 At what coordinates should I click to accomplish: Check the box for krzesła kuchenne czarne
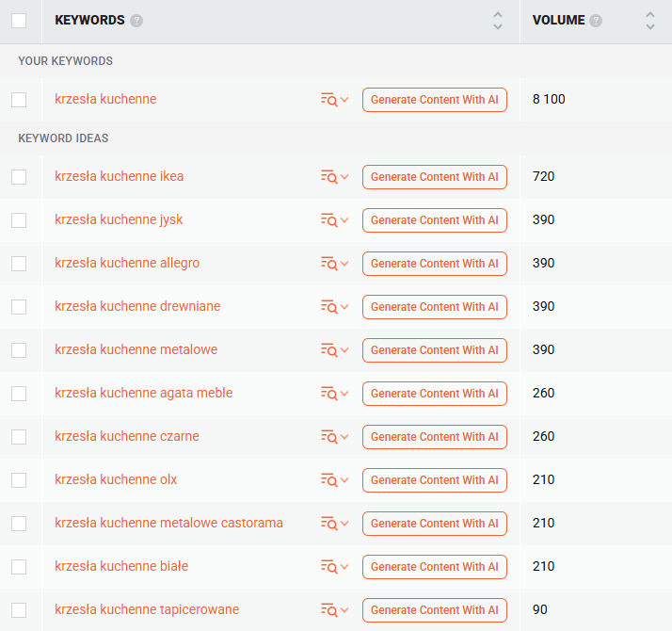click(19, 437)
